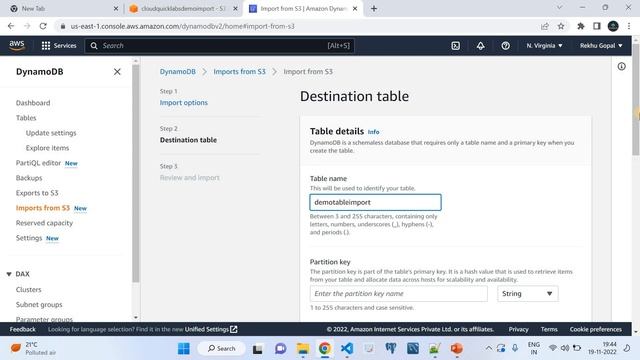Open Explore items in the sidebar
This screenshot has height=360, width=640.
[47, 148]
